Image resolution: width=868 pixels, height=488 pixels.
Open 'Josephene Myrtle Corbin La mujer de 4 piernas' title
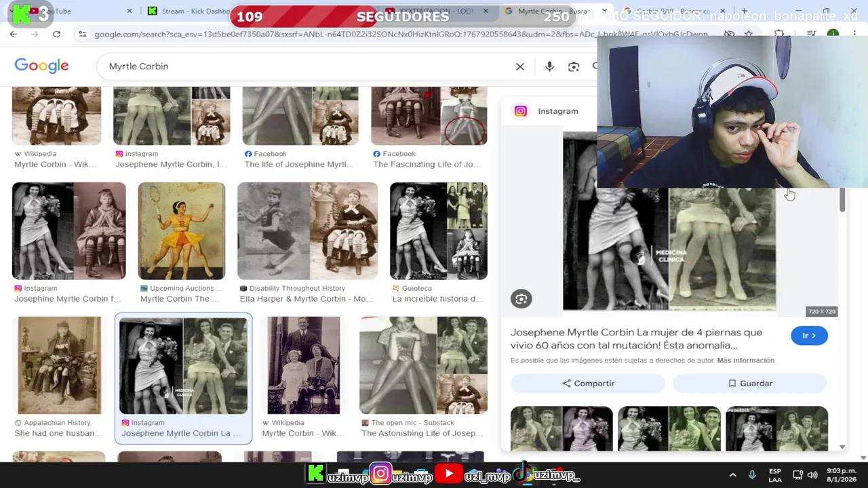click(636, 339)
